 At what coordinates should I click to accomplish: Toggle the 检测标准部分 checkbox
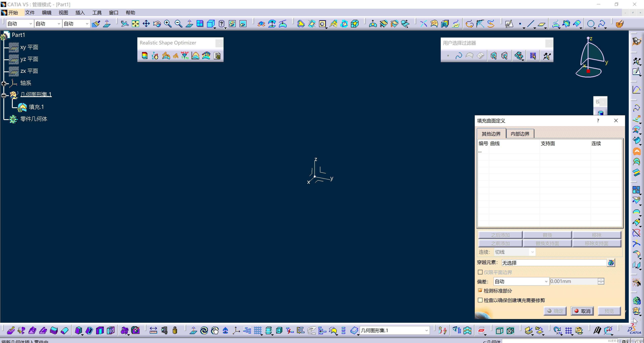click(480, 291)
